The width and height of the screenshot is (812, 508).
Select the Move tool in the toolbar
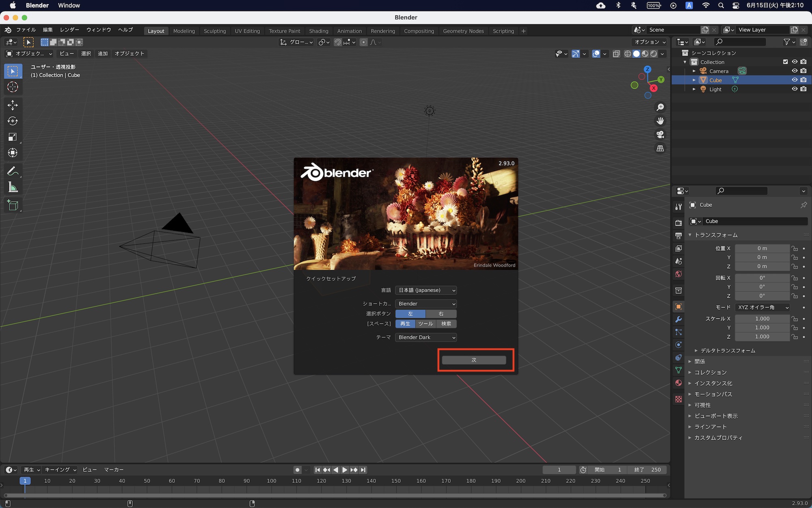coord(13,105)
